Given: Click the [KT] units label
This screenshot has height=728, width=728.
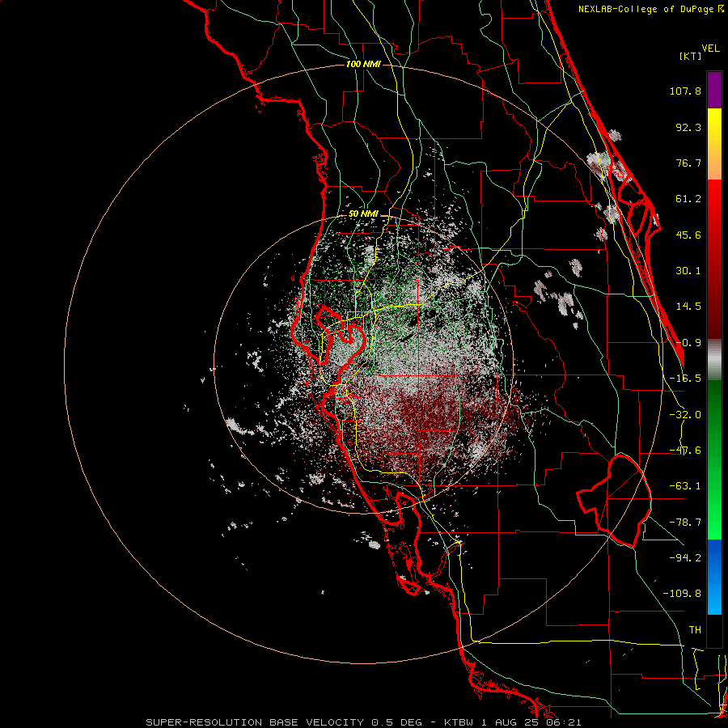Looking at the screenshot, I should (x=691, y=56).
